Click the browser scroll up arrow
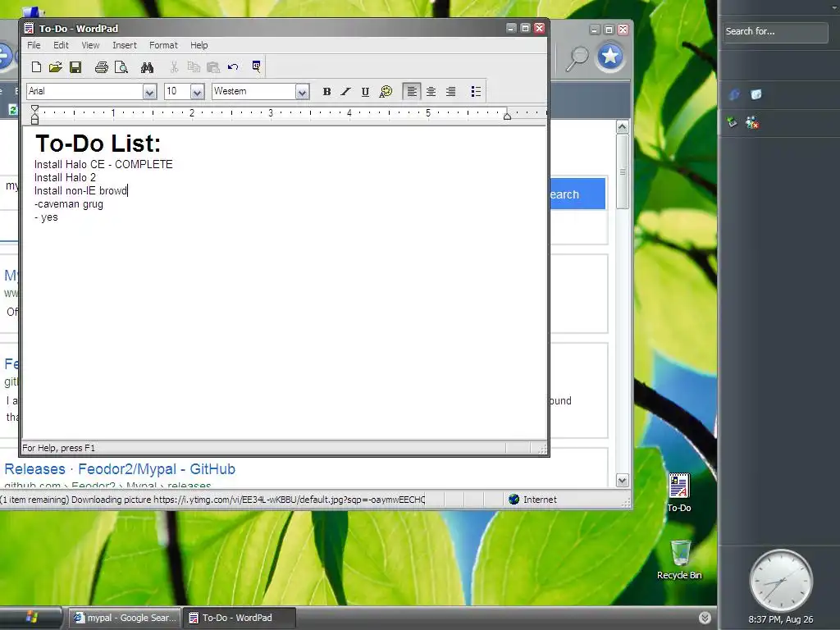Image resolution: width=840 pixels, height=630 pixels. pyautogui.click(x=622, y=127)
